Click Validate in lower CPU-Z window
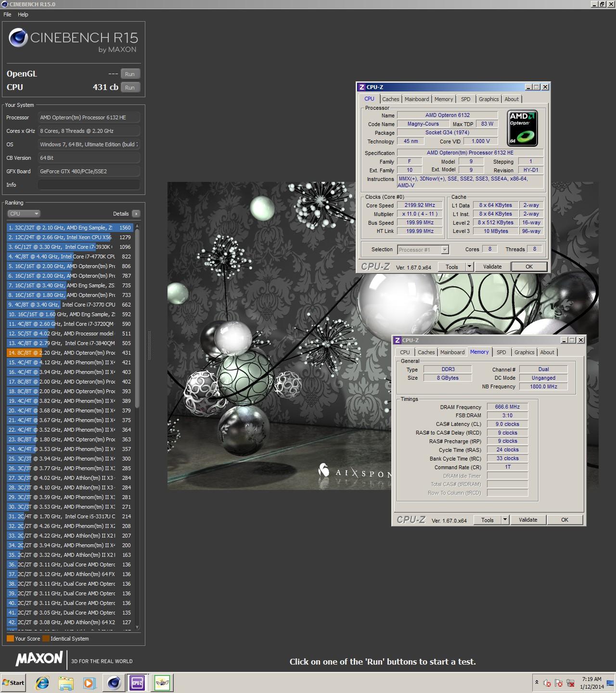 [528, 520]
